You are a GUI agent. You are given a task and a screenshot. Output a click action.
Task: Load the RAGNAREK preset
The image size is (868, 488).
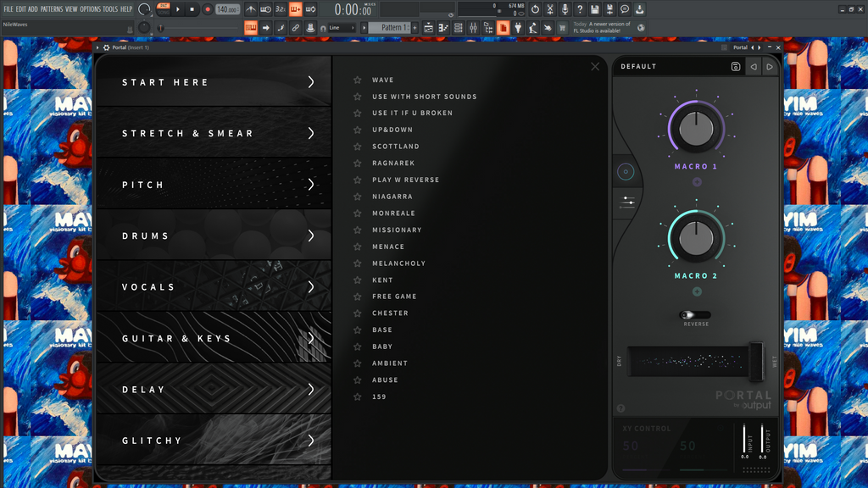coord(393,164)
